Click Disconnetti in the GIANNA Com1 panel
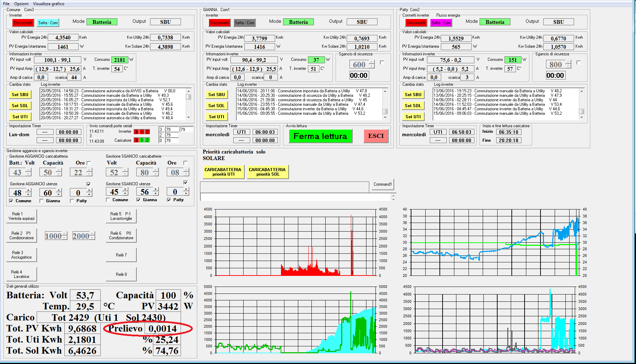 pyautogui.click(x=220, y=23)
